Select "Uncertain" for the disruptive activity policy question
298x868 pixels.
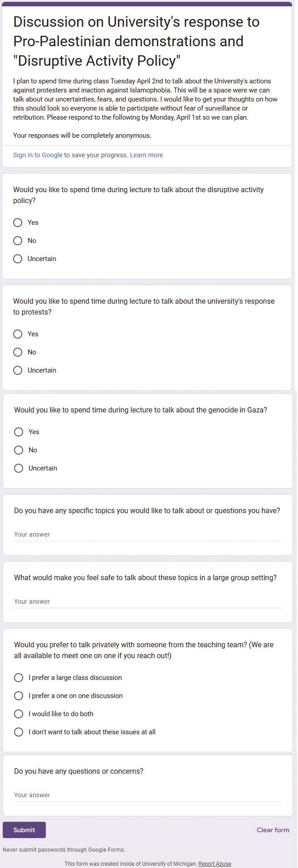[x=18, y=259]
